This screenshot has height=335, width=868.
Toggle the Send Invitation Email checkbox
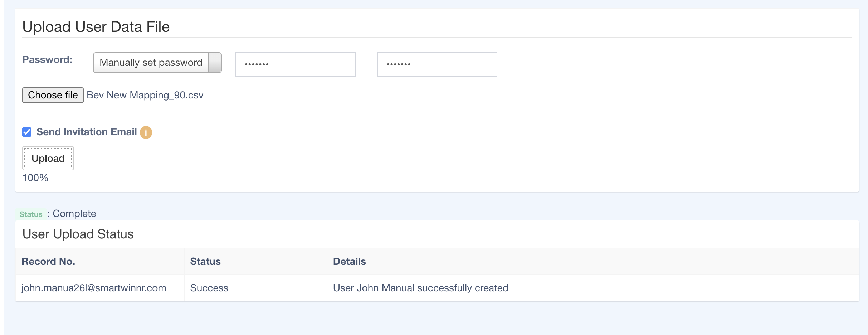point(27,132)
